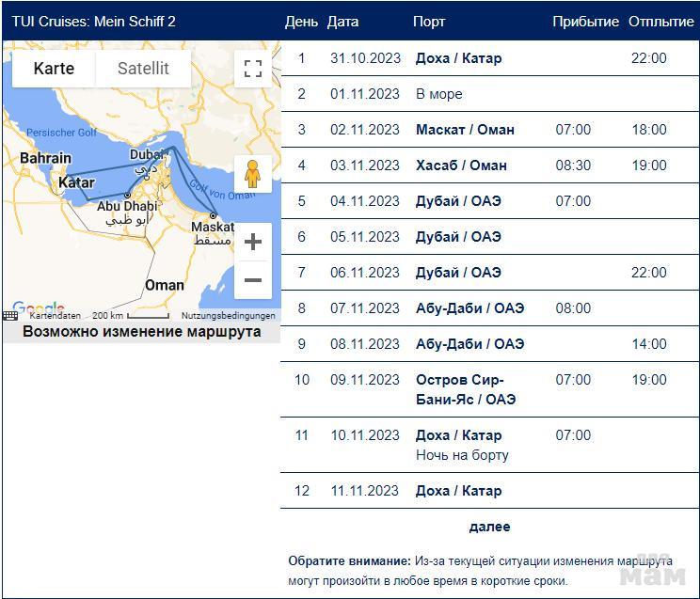Click Доха / Катар on day 1

tap(458, 58)
